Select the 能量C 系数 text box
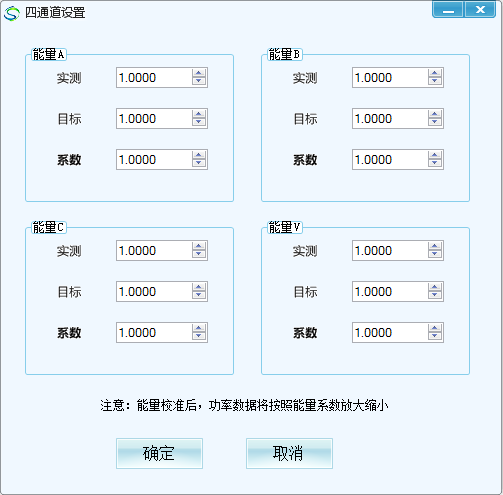Viewport: 503px width, 495px height. point(154,332)
